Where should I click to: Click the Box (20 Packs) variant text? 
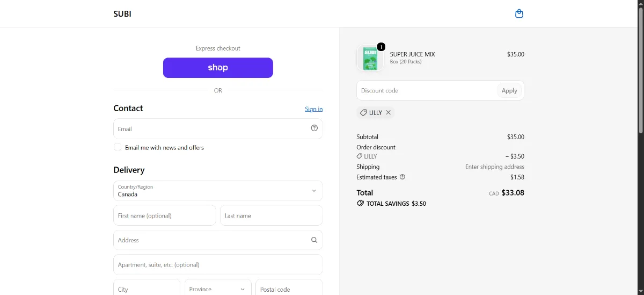pyautogui.click(x=406, y=62)
